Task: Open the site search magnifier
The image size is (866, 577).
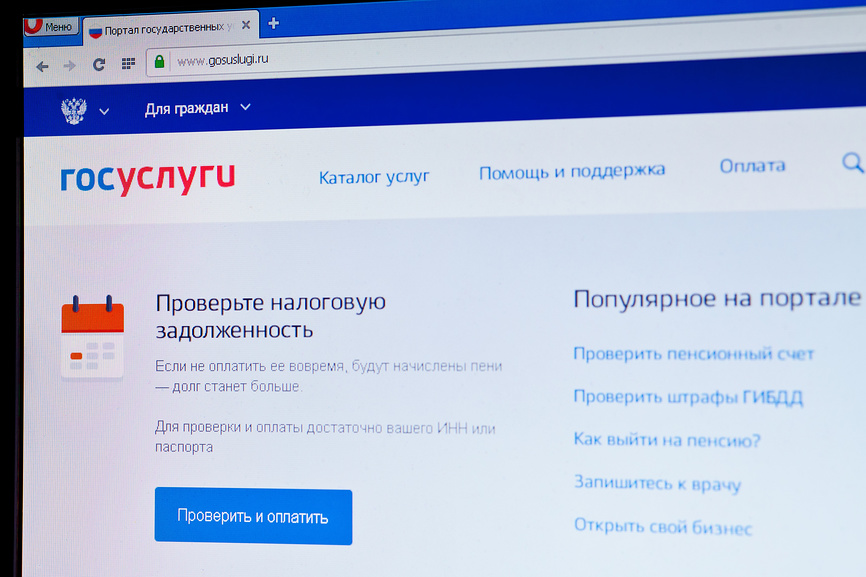Action: [852, 163]
